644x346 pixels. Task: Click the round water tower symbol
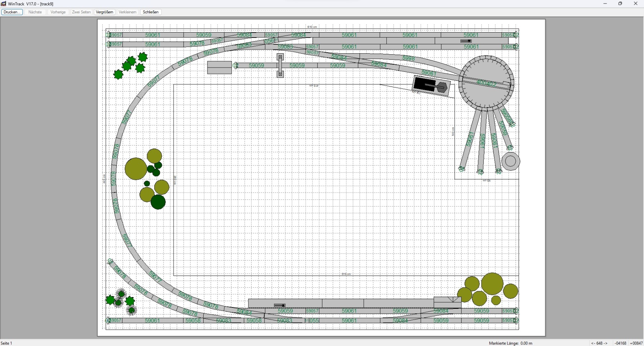[x=511, y=161]
